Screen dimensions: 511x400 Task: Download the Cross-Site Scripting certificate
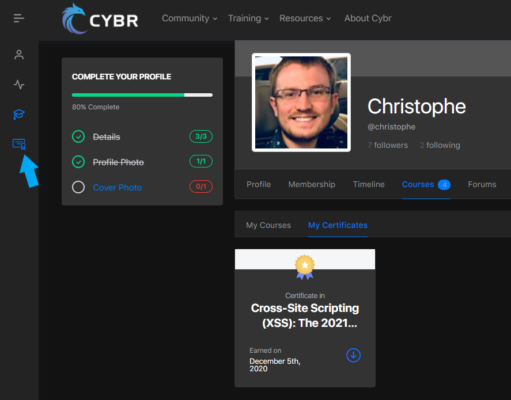[x=353, y=355]
